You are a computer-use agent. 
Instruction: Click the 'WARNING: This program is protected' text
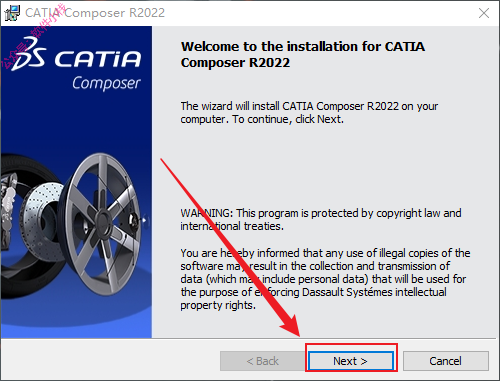[x=321, y=219]
